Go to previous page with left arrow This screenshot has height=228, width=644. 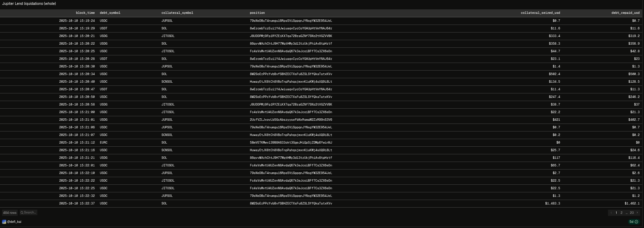[611, 213]
